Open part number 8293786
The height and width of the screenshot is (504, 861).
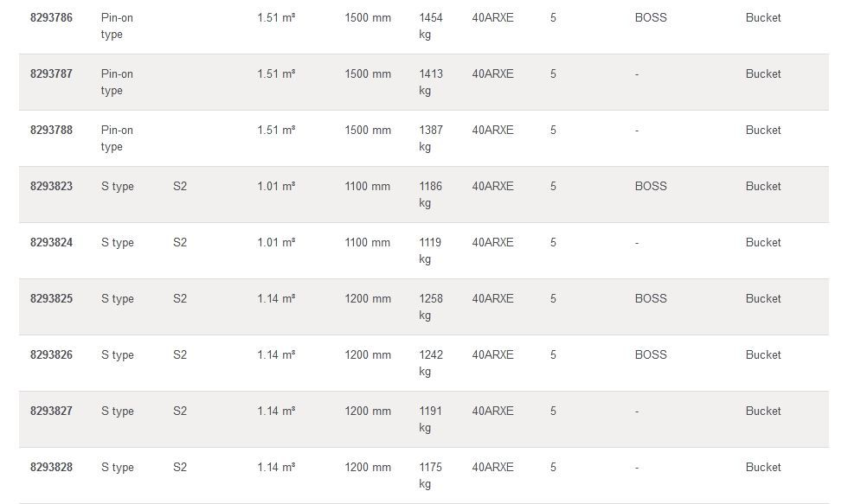[x=51, y=17]
